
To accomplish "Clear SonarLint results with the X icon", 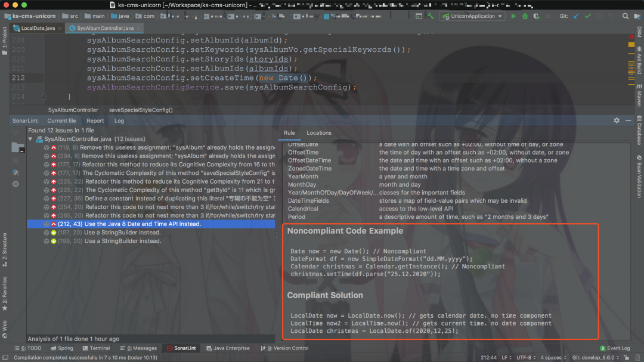I will pyautogui.click(x=16, y=184).
